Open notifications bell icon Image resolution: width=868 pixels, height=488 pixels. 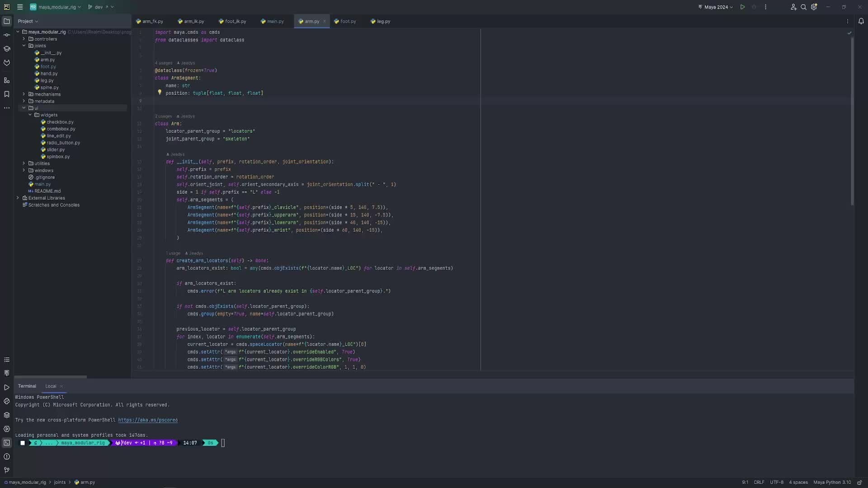click(861, 21)
